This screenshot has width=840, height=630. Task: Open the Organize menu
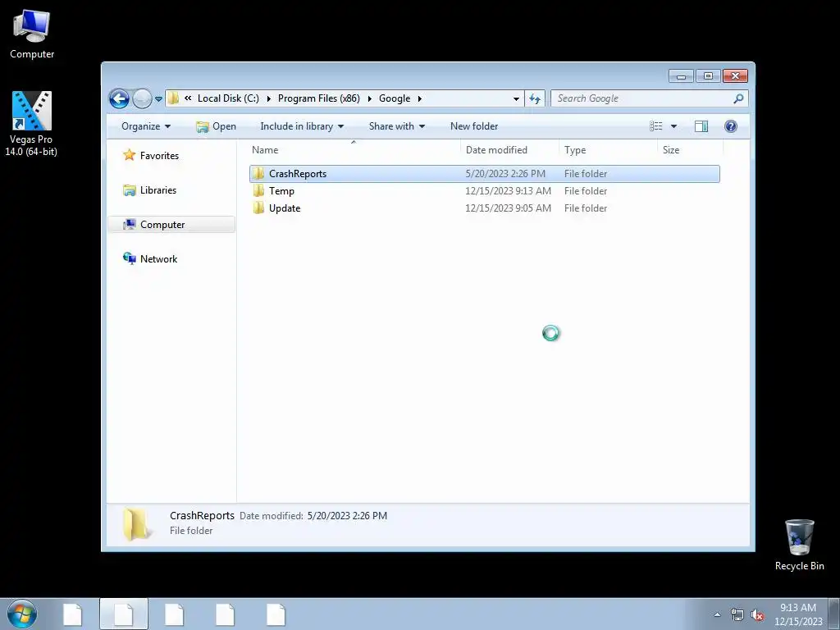146,126
